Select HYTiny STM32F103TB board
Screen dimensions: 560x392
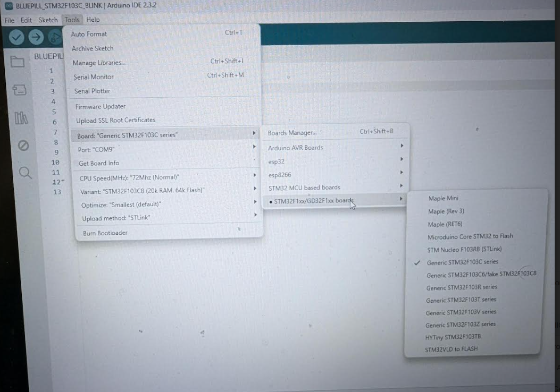[473, 337]
